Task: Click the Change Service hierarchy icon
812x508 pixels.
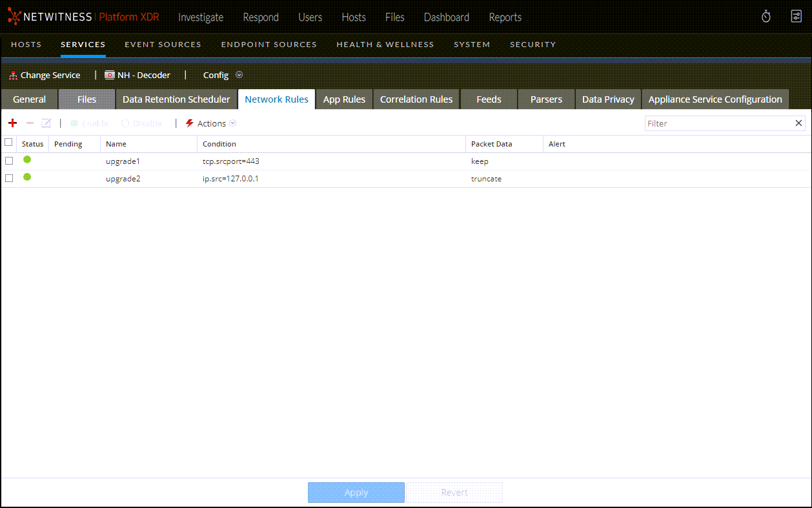Action: pos(13,76)
